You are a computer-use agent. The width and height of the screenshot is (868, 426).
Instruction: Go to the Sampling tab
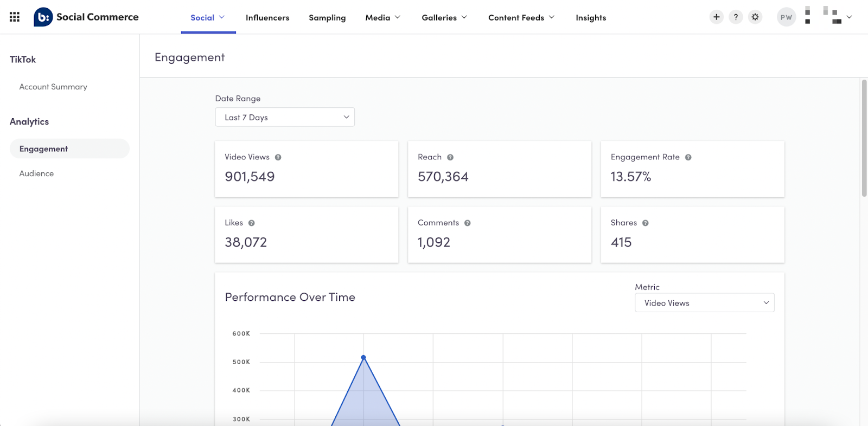(x=327, y=17)
